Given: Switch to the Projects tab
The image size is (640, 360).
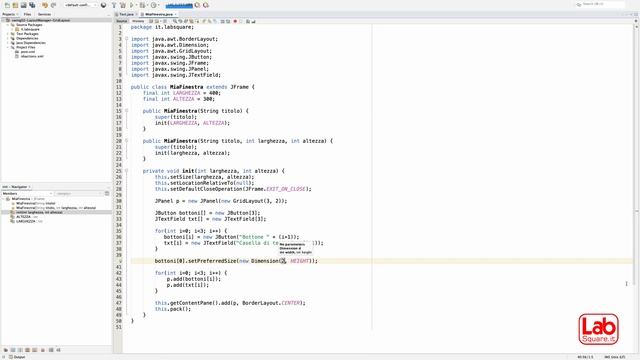Looking at the screenshot, I should [9, 14].
